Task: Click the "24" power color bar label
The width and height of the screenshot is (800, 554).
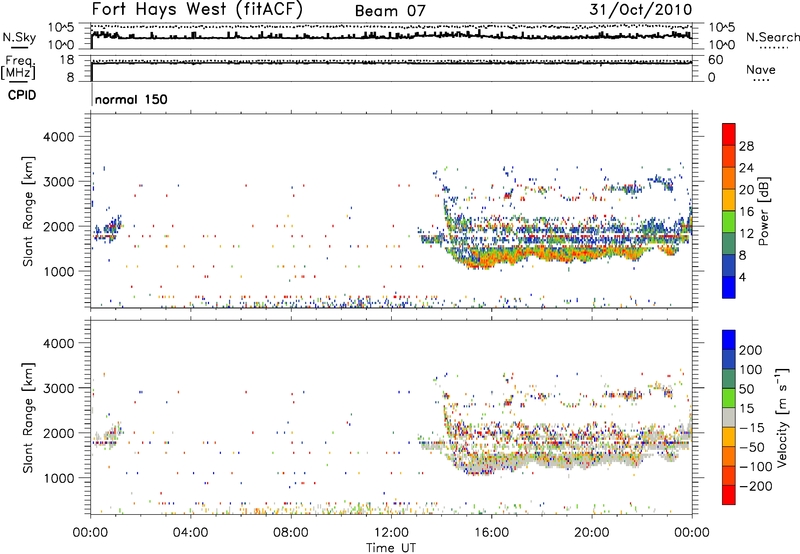Action: (x=746, y=168)
